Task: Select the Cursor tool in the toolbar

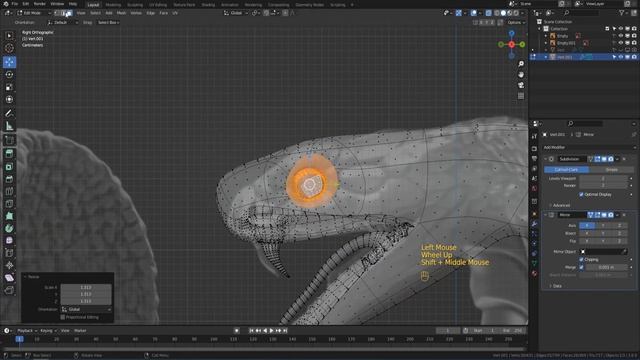Action: pyautogui.click(x=9, y=48)
